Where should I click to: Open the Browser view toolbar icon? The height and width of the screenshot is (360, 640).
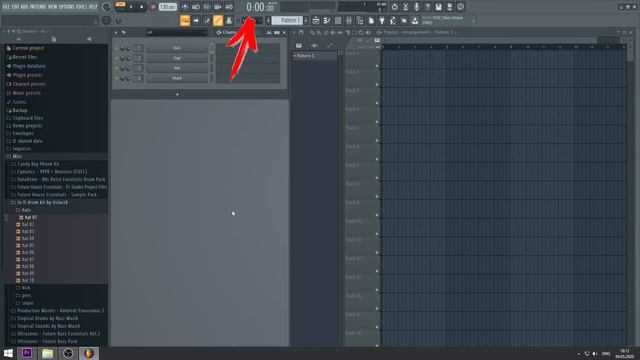(360, 20)
